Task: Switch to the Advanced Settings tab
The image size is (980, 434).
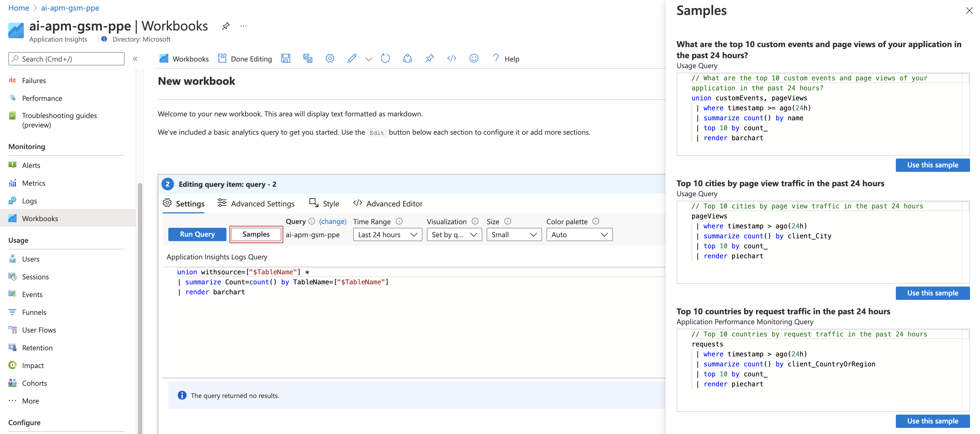Action: pyautogui.click(x=256, y=204)
